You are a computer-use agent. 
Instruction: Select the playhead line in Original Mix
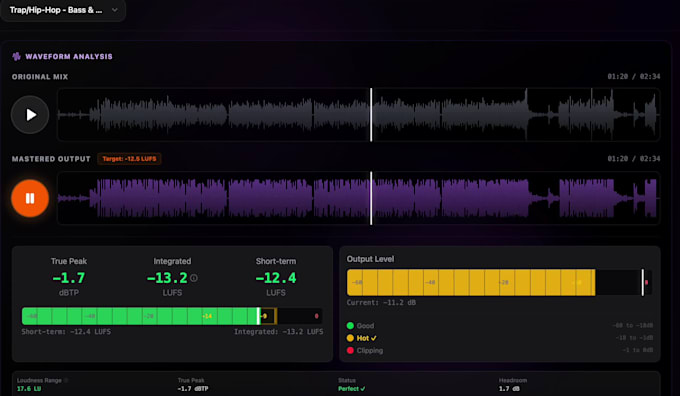371,115
